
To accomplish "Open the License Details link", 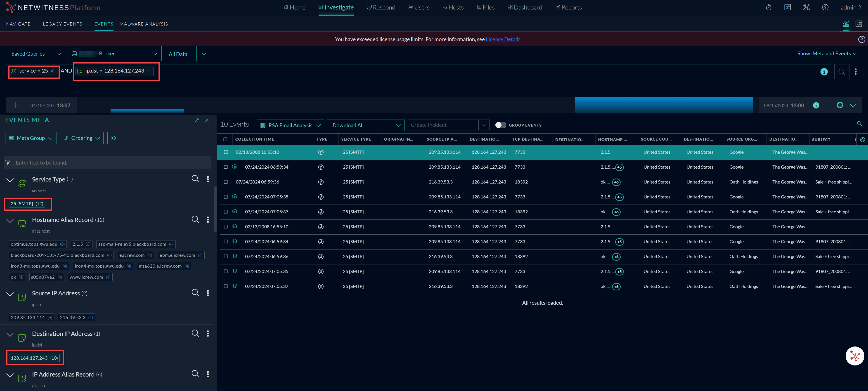I will point(503,39).
